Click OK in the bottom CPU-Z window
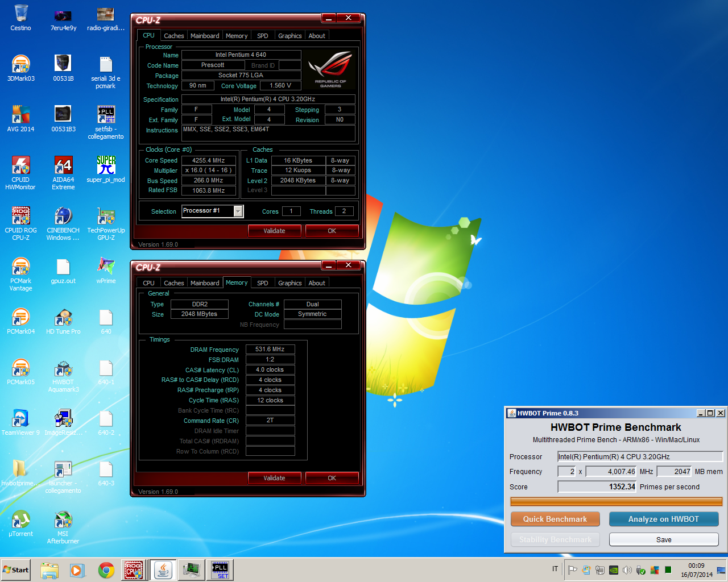728x582 pixels. tap(332, 478)
